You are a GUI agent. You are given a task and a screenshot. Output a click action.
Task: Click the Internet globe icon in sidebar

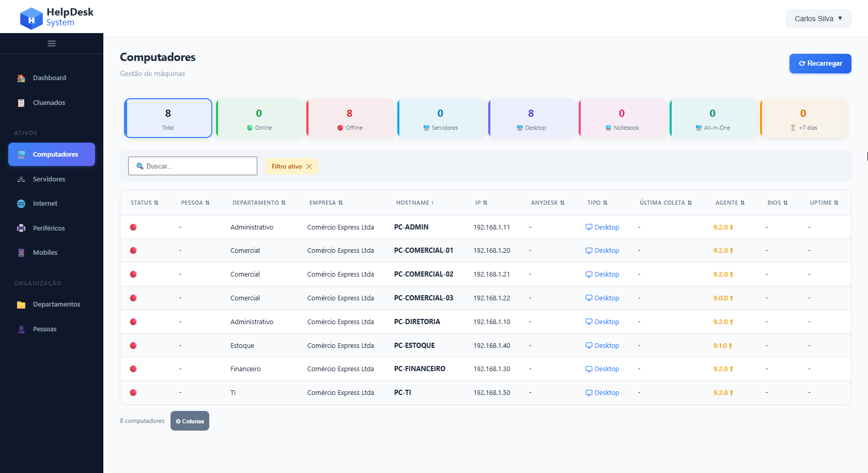21,204
